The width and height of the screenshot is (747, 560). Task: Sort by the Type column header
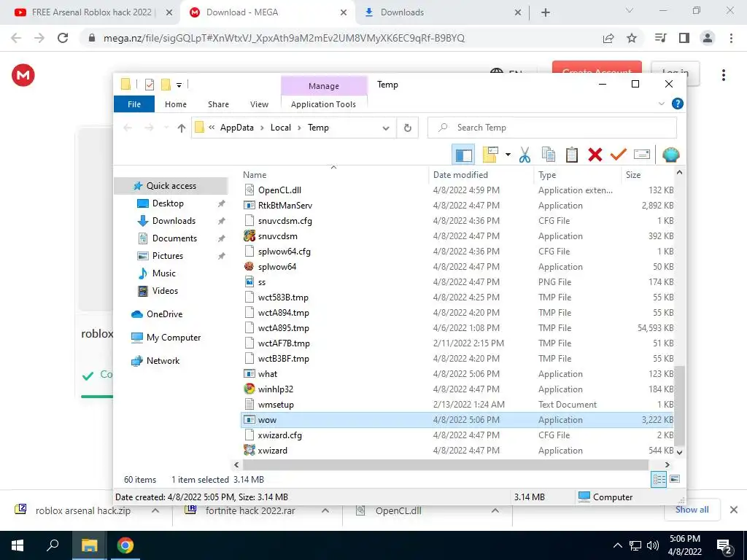[578, 175]
